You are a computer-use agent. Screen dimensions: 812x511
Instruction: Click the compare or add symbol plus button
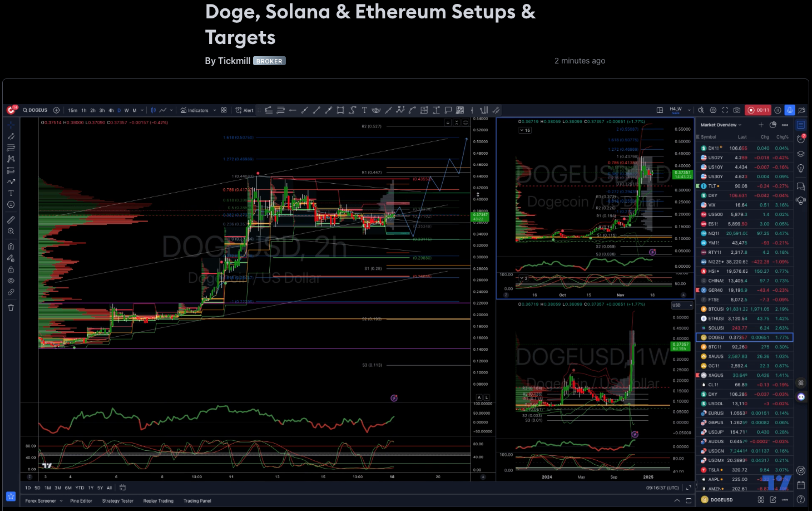point(56,110)
